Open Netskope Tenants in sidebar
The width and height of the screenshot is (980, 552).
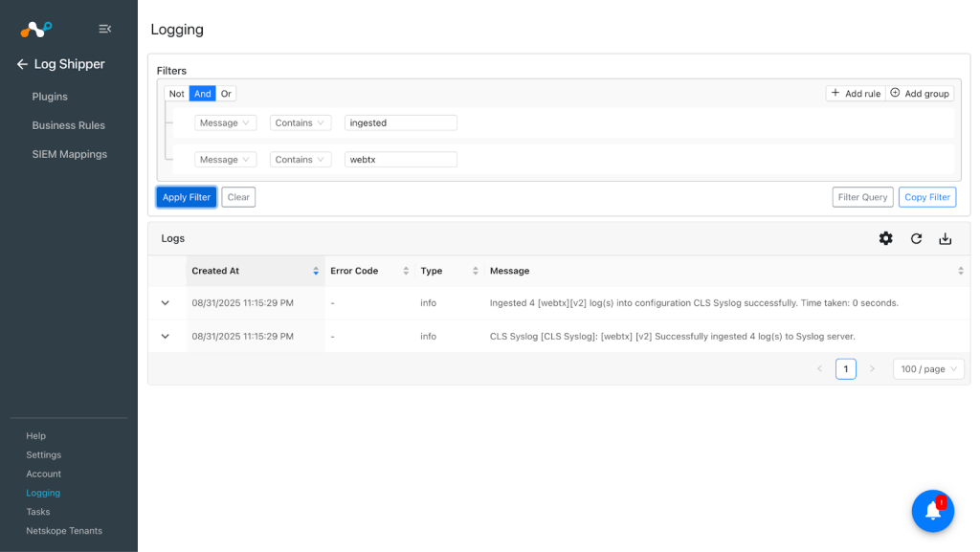point(64,531)
